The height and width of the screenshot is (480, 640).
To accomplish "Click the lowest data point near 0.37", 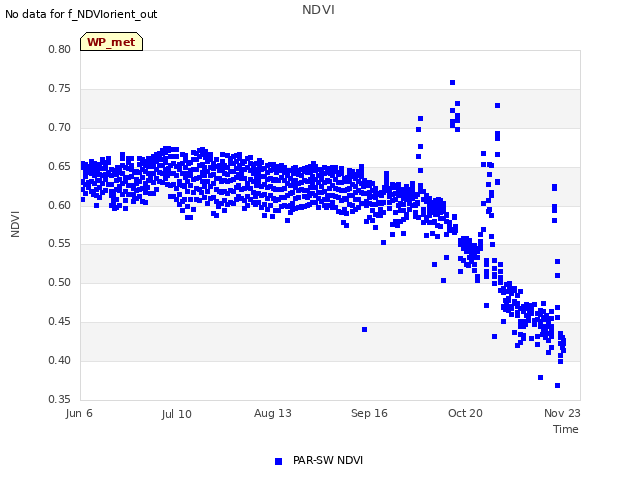I will [x=558, y=385].
